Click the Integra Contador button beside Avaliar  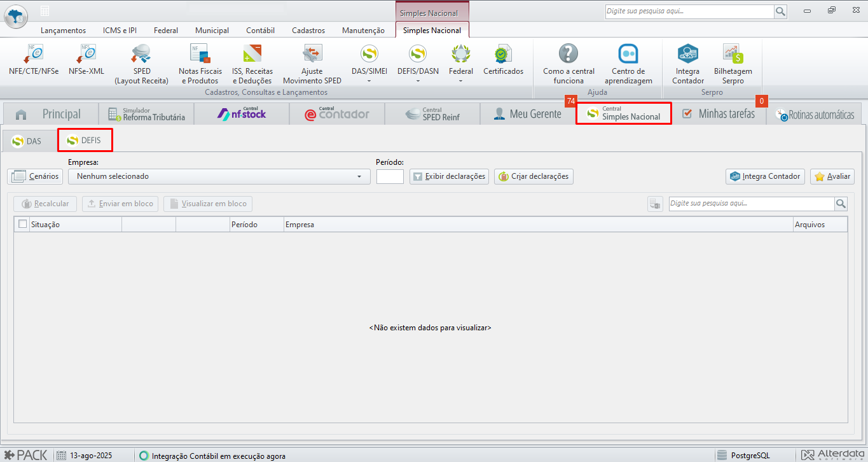pyautogui.click(x=766, y=176)
